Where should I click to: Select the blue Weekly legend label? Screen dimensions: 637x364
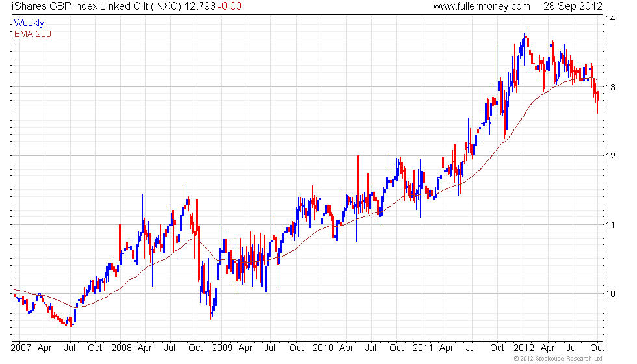tap(29, 23)
